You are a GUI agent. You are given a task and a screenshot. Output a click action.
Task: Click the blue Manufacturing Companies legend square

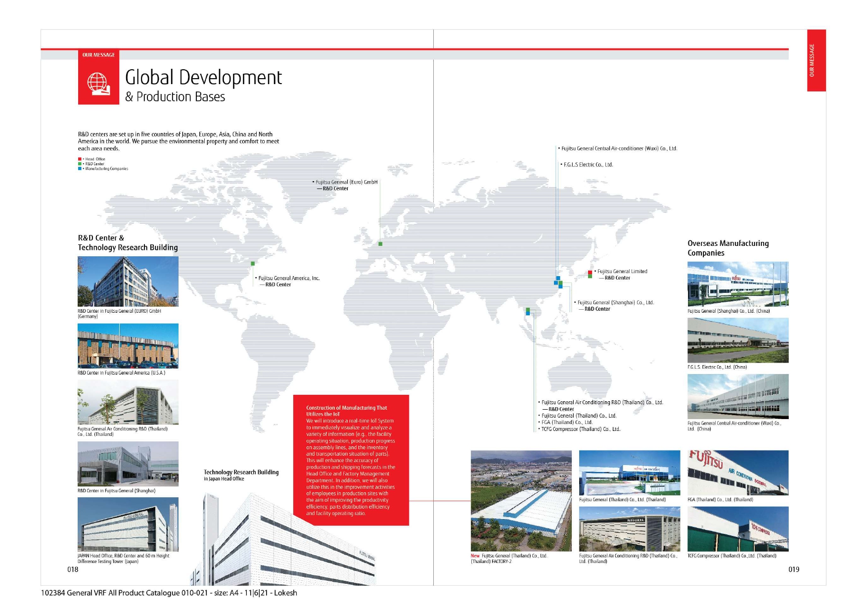[x=80, y=169]
